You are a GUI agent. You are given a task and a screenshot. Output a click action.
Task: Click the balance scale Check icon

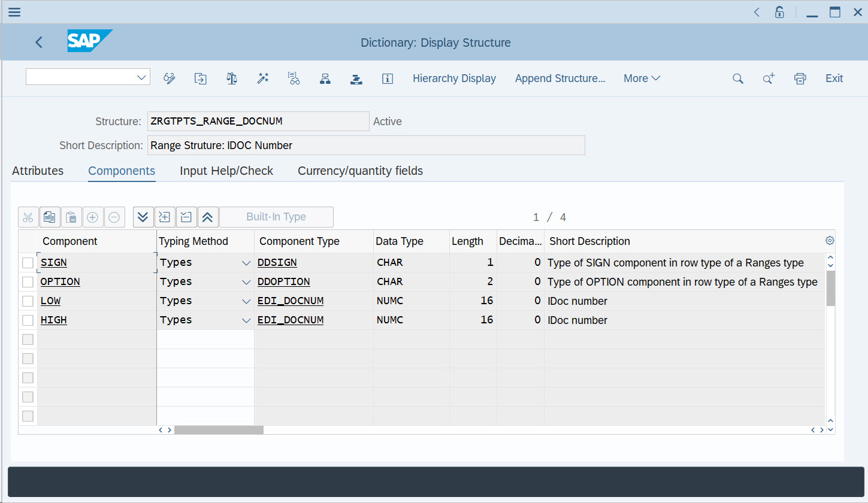[x=232, y=78]
